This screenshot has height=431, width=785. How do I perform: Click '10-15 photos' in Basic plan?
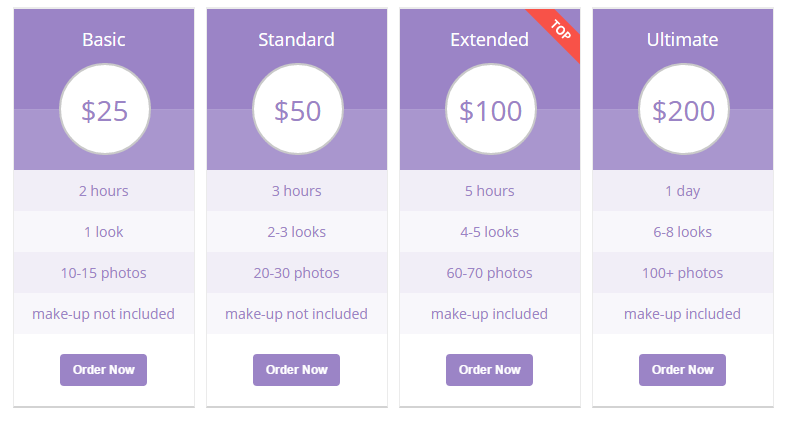(x=104, y=273)
